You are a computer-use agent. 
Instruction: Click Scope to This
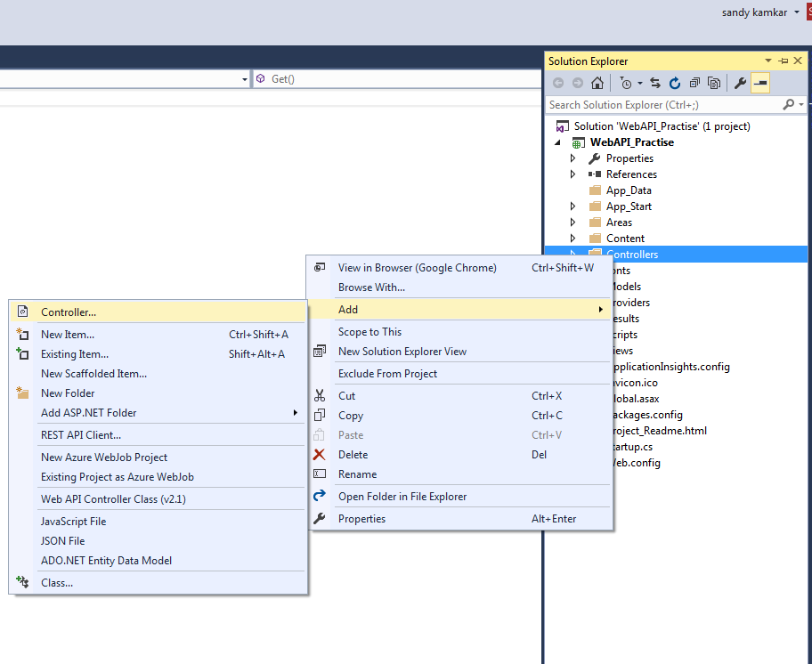pyautogui.click(x=459, y=332)
